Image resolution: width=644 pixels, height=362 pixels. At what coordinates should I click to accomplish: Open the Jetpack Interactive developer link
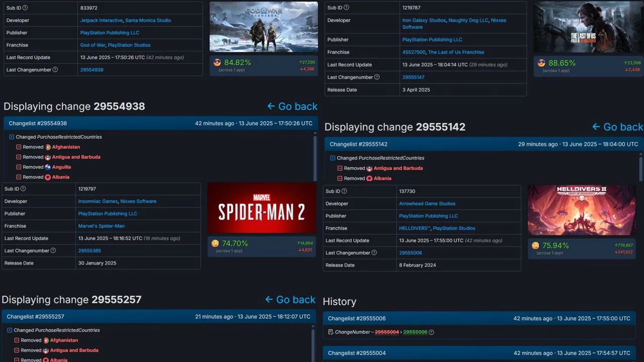tap(101, 21)
